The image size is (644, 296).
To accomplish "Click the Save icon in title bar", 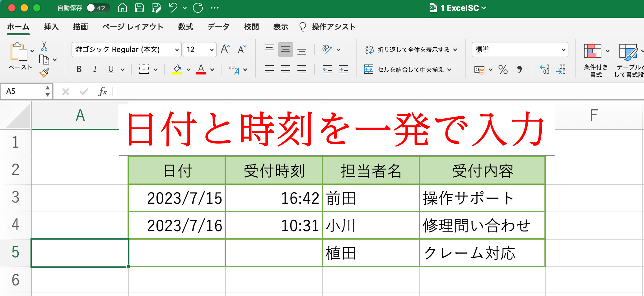I will click(x=139, y=8).
